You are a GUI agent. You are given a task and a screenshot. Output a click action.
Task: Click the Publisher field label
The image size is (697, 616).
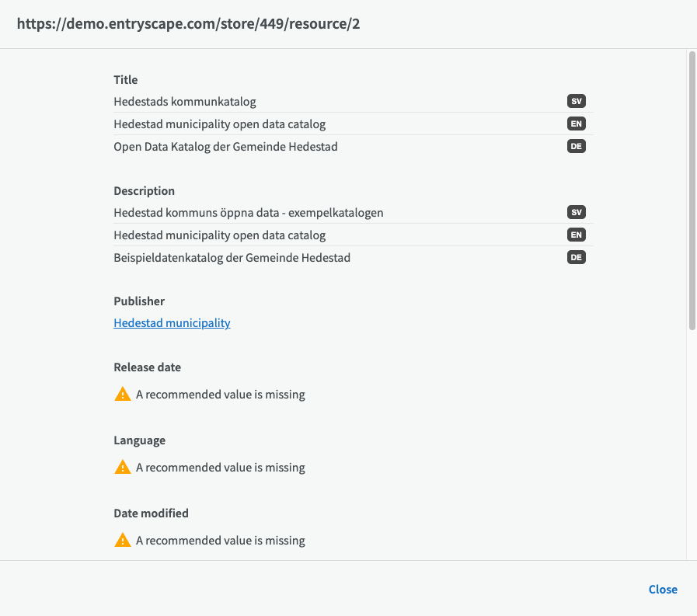[139, 301]
